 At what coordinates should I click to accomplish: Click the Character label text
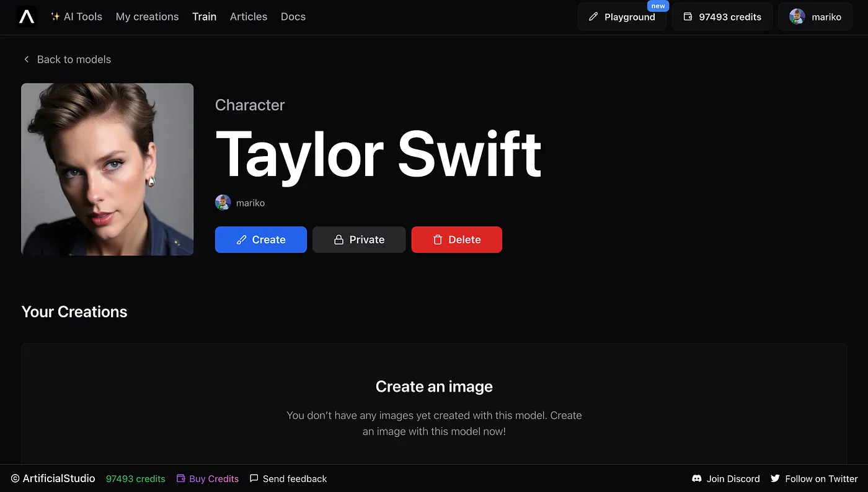[250, 105]
